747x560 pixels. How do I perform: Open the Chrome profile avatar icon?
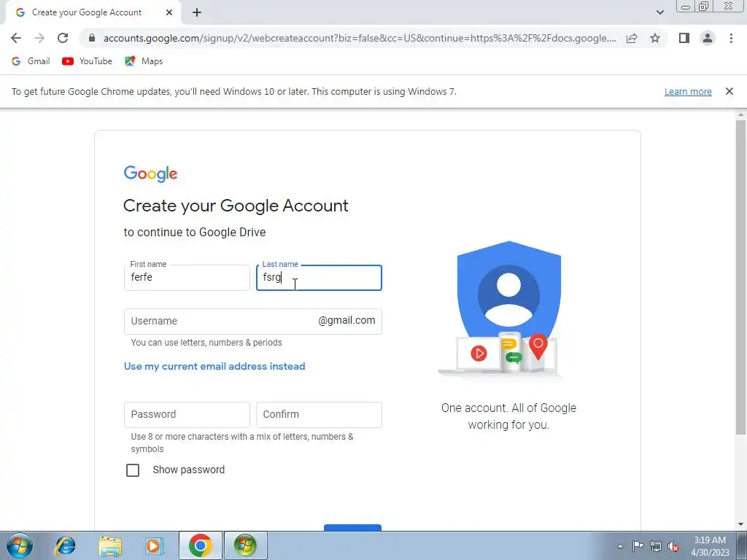(x=708, y=38)
